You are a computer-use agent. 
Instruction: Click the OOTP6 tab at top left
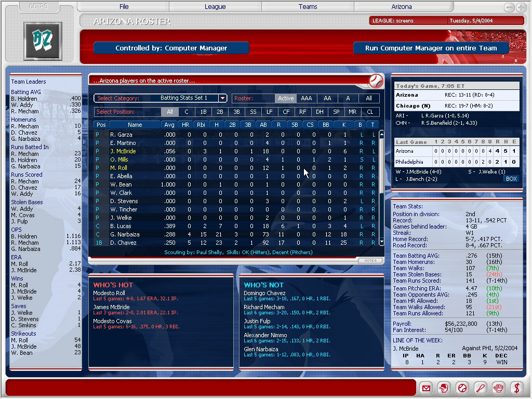pyautogui.click(x=38, y=6)
